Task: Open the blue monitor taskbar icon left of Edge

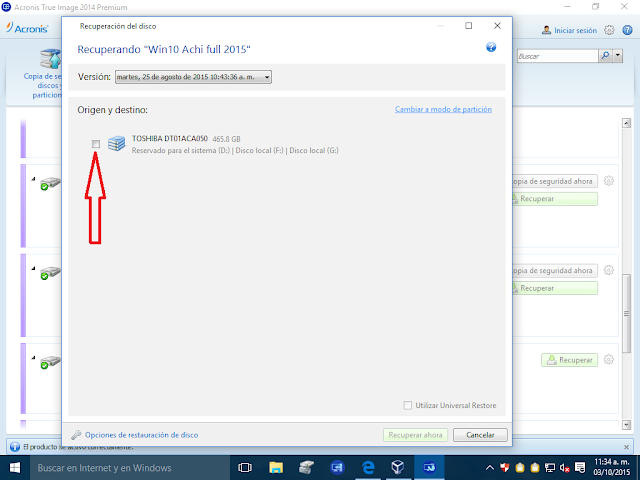Action: (x=337, y=468)
